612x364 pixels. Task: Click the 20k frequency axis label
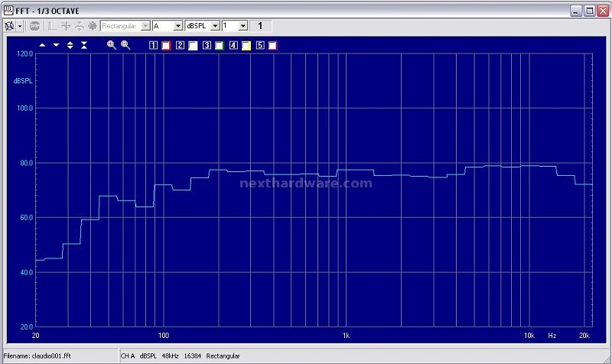click(x=584, y=336)
